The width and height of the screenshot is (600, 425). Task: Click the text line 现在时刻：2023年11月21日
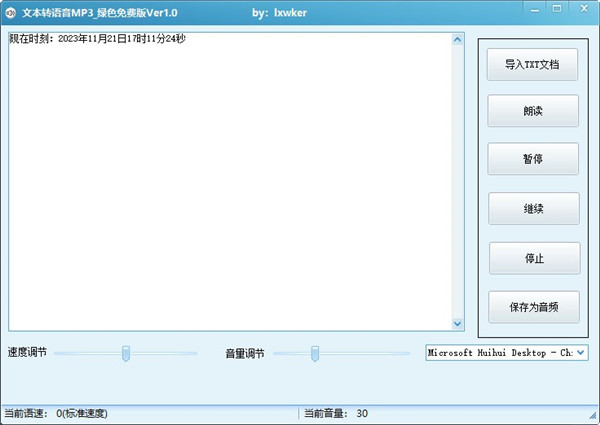97,39
